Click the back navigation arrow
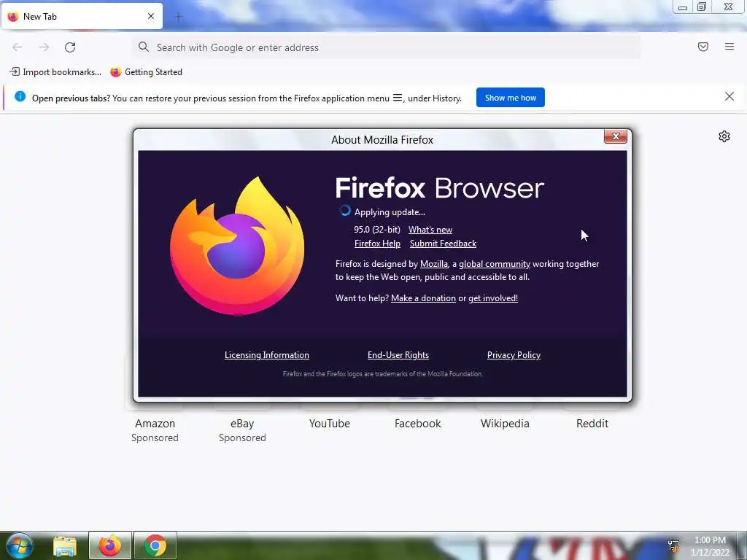Screen dimensions: 747x560 [x=18, y=47]
